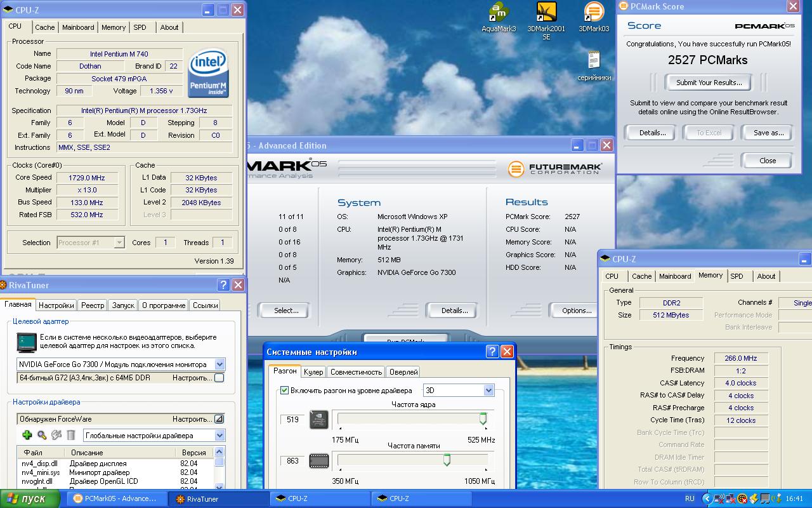Switch to SPD tab in right CPU-Z window

[x=737, y=276]
